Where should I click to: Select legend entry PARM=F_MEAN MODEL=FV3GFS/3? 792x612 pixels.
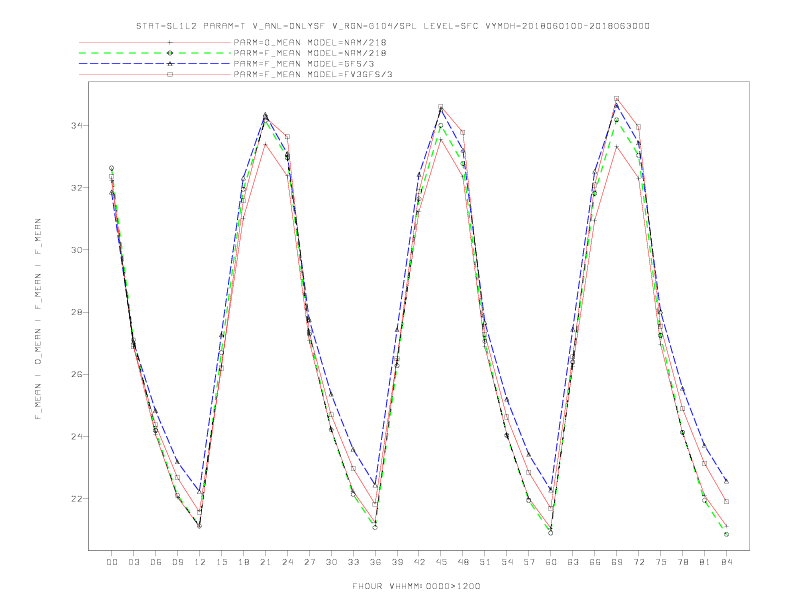click(x=313, y=74)
